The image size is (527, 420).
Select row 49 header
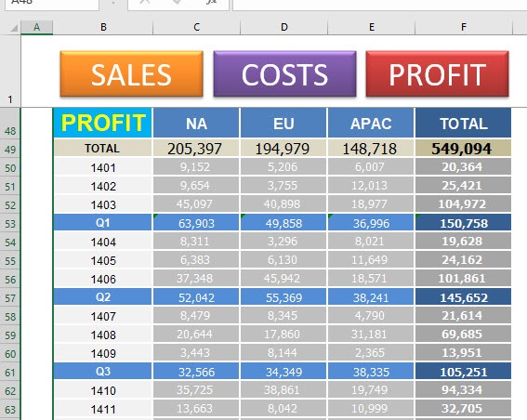pos(10,148)
